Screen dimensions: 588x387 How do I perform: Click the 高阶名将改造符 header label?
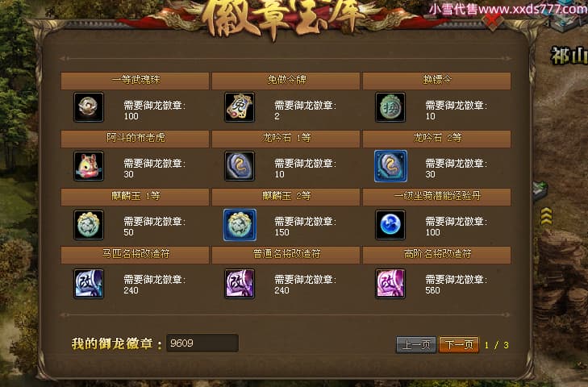pos(437,255)
